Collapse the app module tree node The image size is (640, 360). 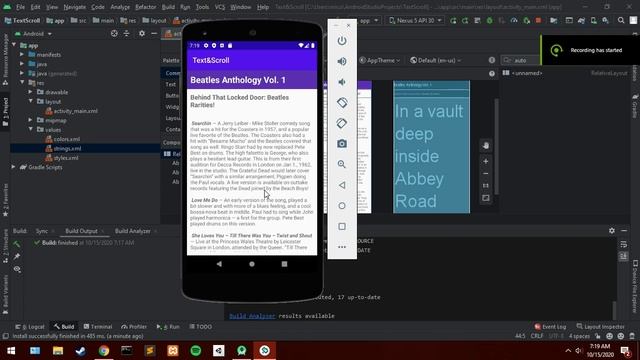click(14, 45)
